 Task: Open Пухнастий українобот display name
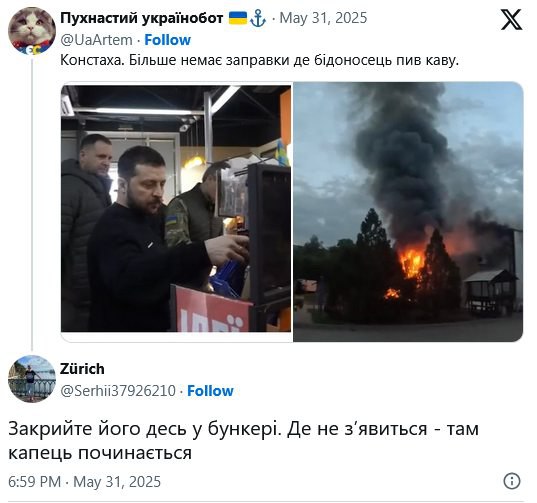141,18
